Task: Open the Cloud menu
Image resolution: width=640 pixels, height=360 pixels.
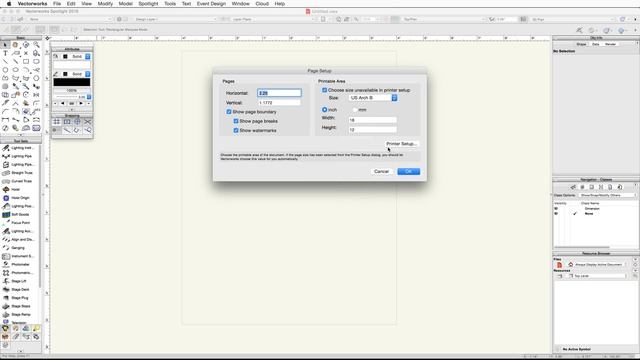Action: pyautogui.click(x=262, y=4)
